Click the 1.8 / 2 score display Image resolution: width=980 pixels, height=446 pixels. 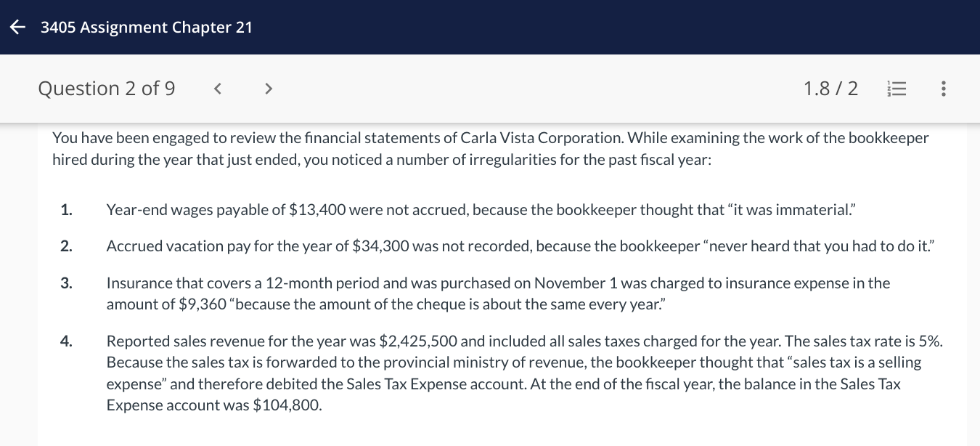coord(830,88)
